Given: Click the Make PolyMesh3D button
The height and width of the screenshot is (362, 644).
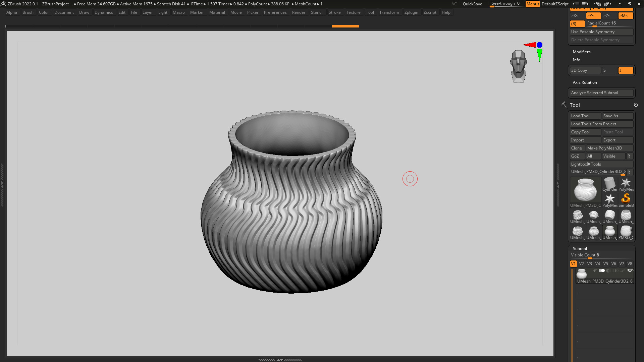Looking at the screenshot, I should (610, 148).
